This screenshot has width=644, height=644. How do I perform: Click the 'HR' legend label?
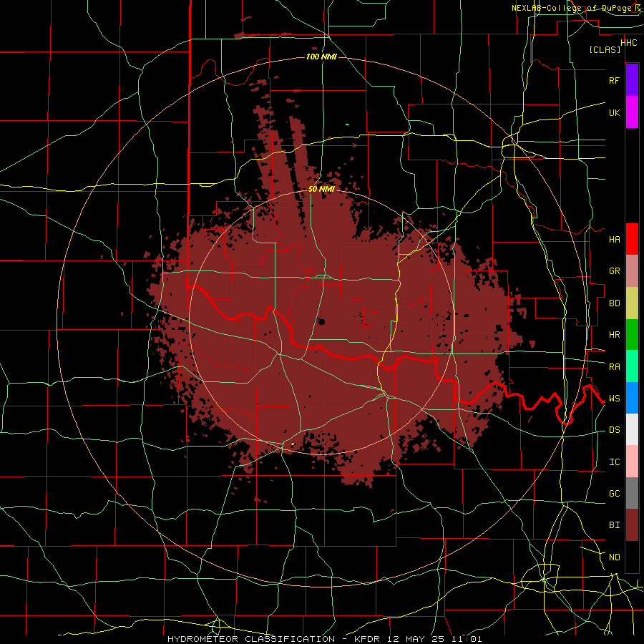point(614,335)
